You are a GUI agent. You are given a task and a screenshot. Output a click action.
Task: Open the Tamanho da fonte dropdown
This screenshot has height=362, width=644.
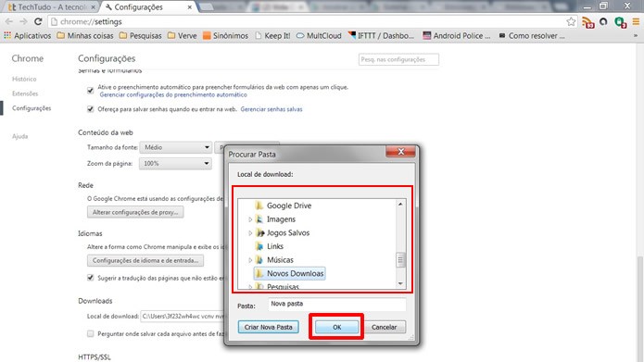coord(176,147)
